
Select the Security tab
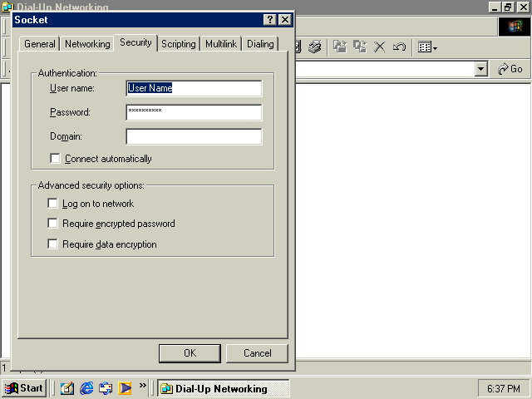click(135, 42)
